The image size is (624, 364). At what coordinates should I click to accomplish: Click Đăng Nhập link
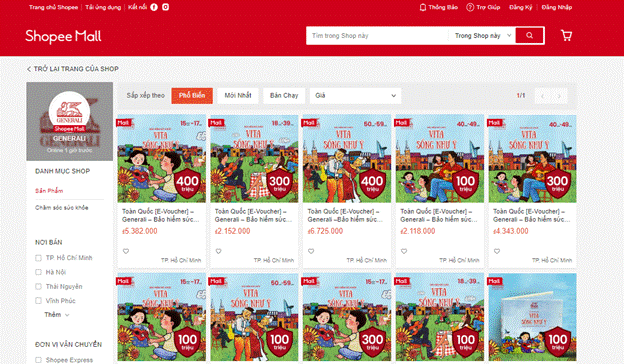pos(557,7)
